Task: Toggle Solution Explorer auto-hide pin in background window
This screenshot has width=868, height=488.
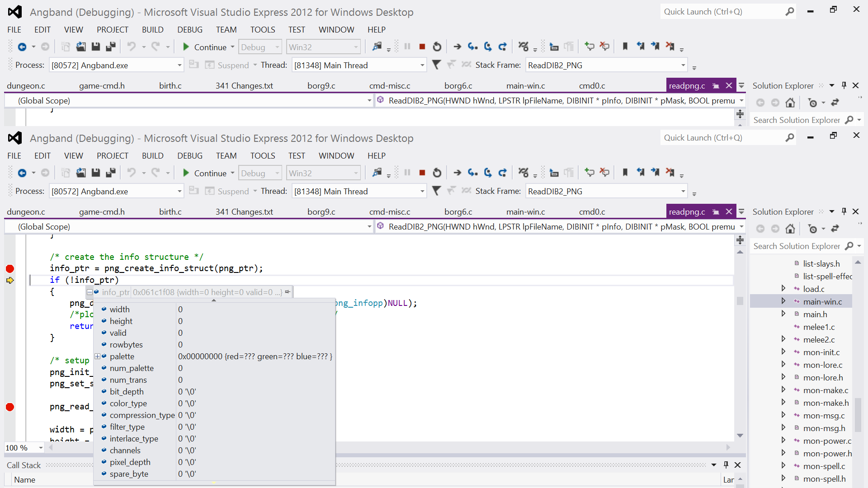Action: (844, 85)
